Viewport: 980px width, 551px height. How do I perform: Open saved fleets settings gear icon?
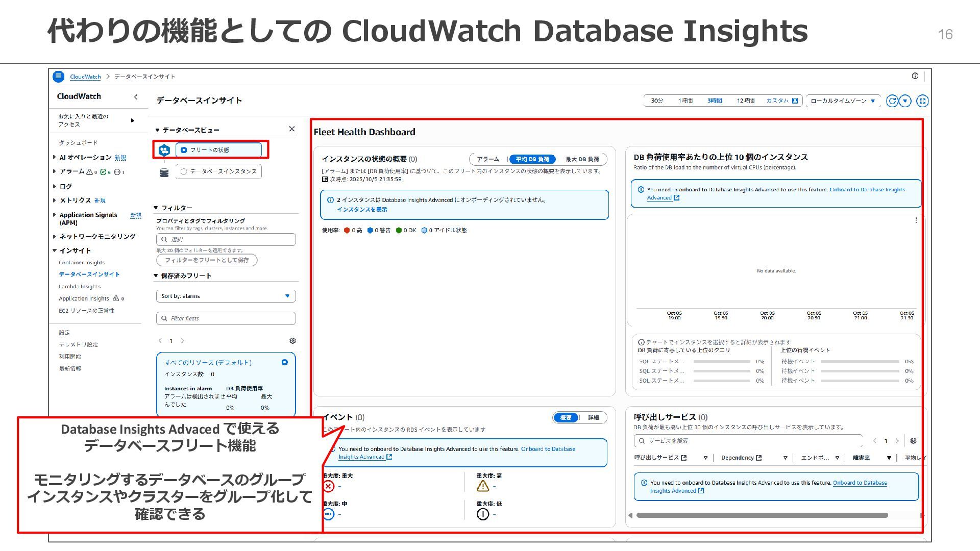292,341
